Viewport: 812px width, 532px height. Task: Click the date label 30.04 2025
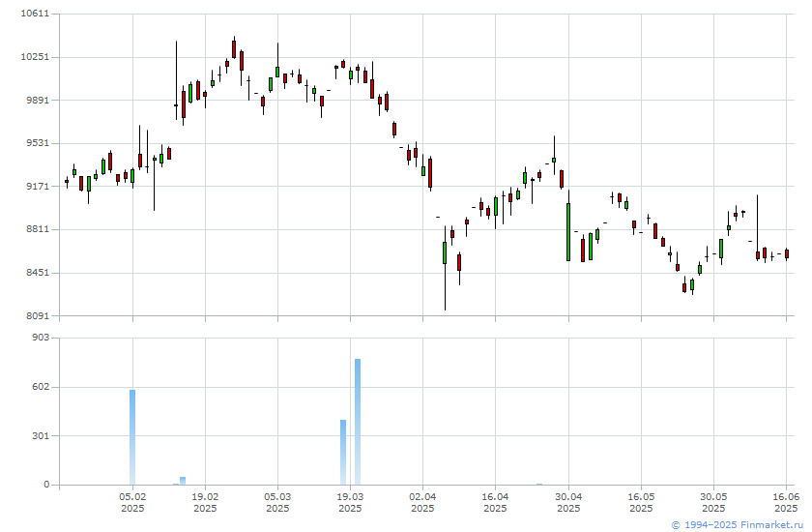(568, 502)
